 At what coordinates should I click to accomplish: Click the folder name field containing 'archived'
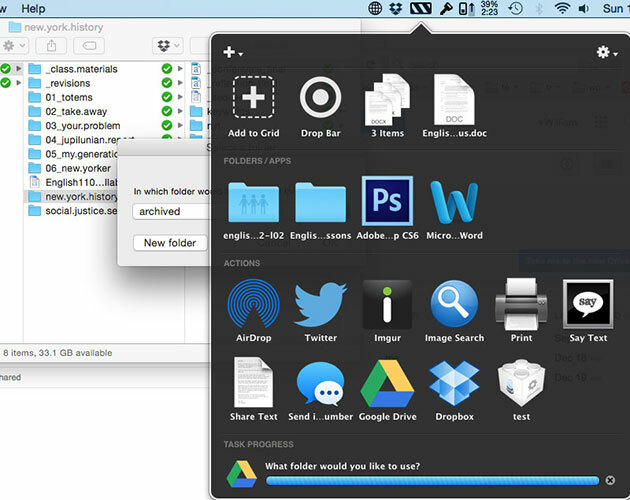click(170, 211)
